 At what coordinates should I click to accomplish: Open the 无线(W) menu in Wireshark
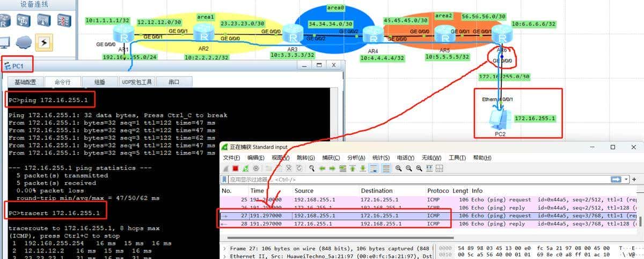coord(431,157)
